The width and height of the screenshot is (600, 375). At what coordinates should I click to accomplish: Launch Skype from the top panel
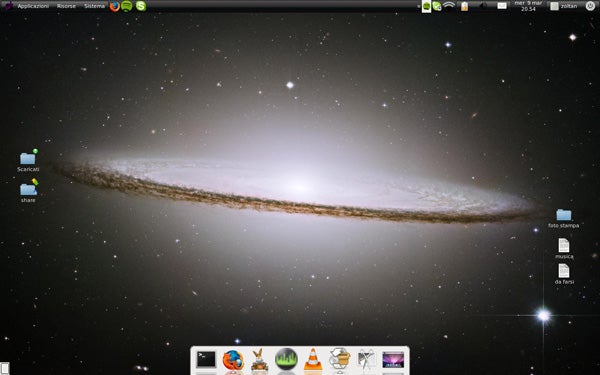click(x=141, y=6)
